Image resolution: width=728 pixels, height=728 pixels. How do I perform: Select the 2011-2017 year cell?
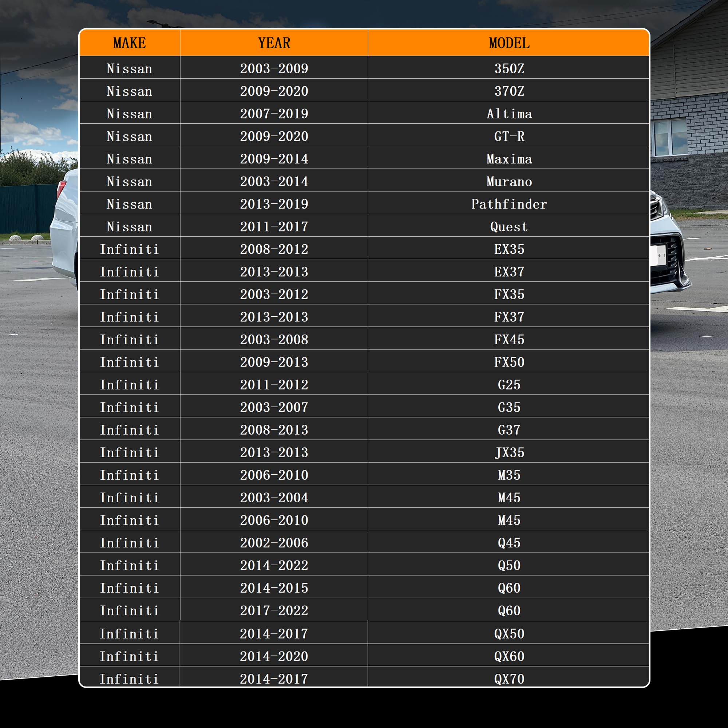(274, 226)
